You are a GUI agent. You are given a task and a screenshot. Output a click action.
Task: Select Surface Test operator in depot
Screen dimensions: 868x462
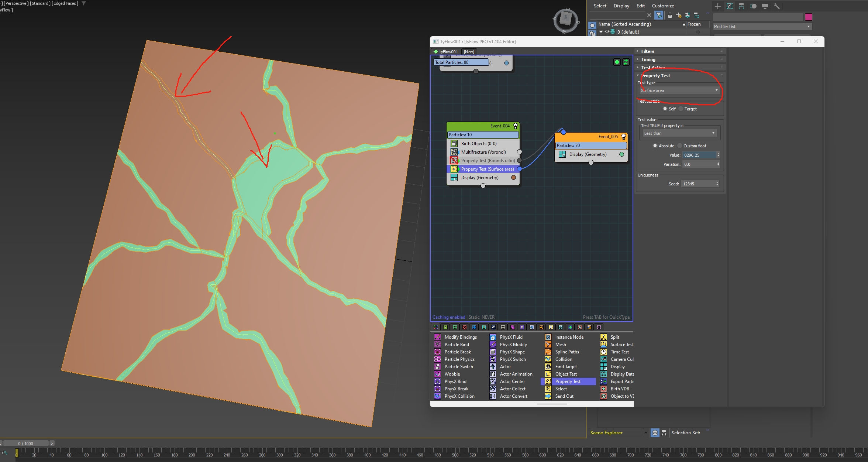pos(621,345)
